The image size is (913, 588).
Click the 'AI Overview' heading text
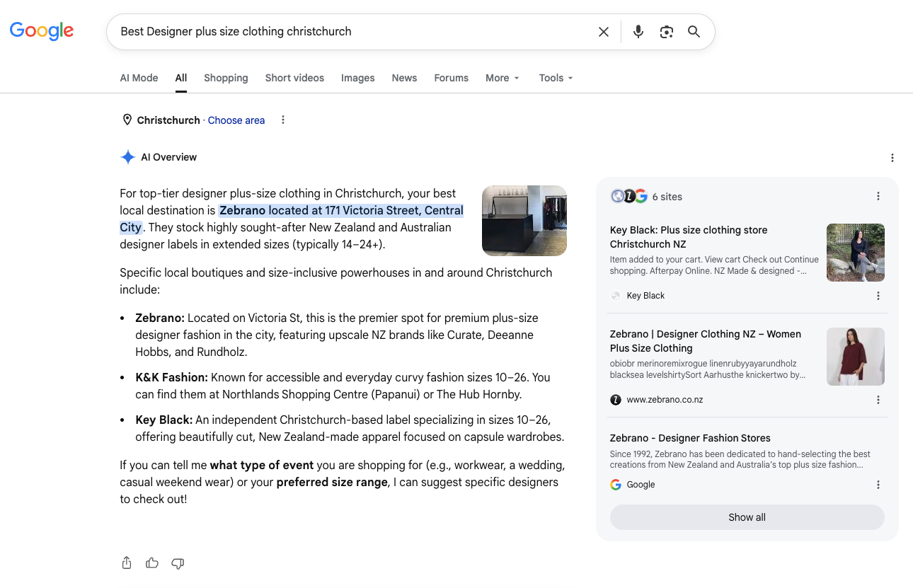169,157
